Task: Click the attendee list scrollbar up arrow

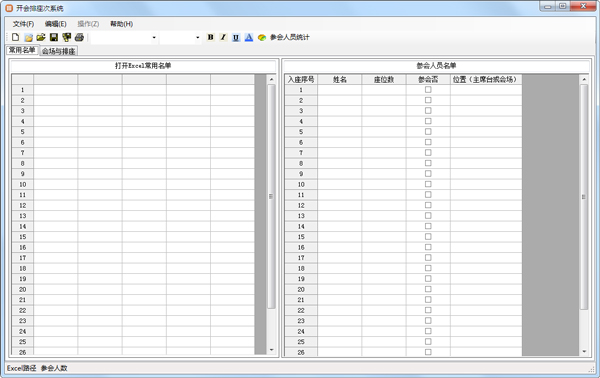Action: [584, 80]
